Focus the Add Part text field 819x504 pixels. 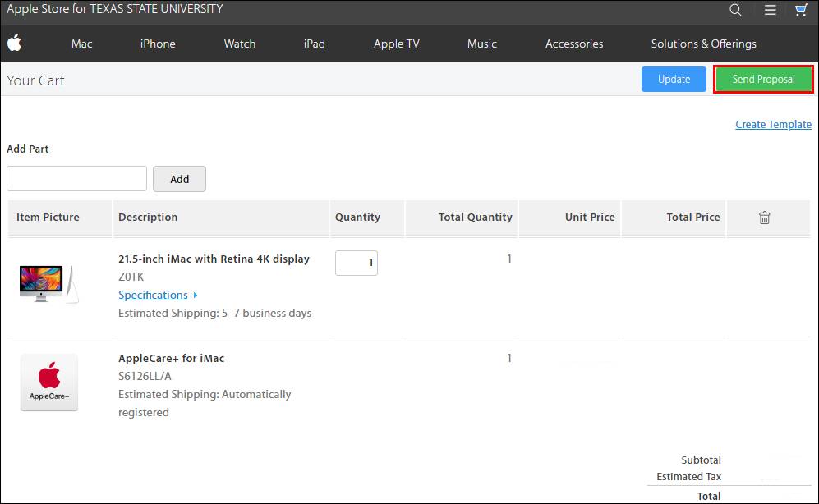tap(76, 179)
